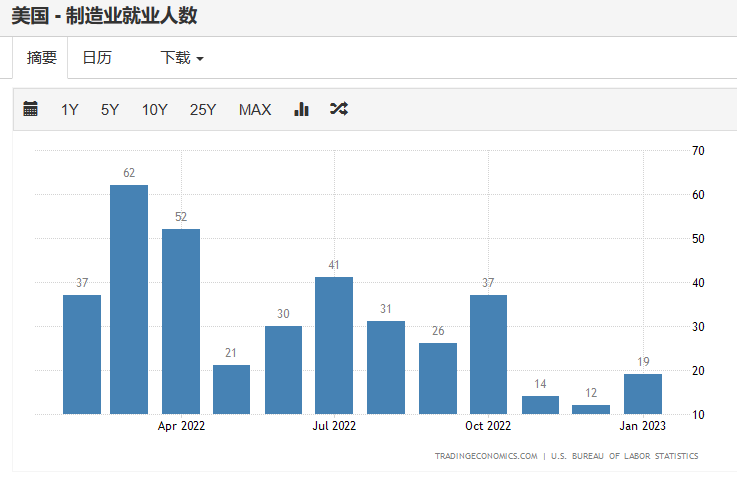Image resolution: width=737 pixels, height=480 pixels.
Task: Select the MAX time range
Action: coord(255,110)
